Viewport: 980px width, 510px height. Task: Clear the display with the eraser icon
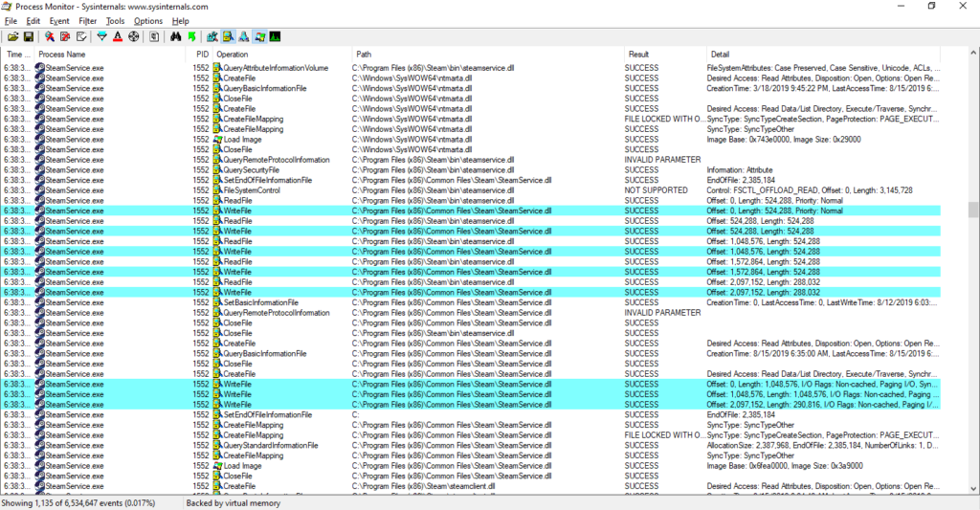(x=80, y=37)
